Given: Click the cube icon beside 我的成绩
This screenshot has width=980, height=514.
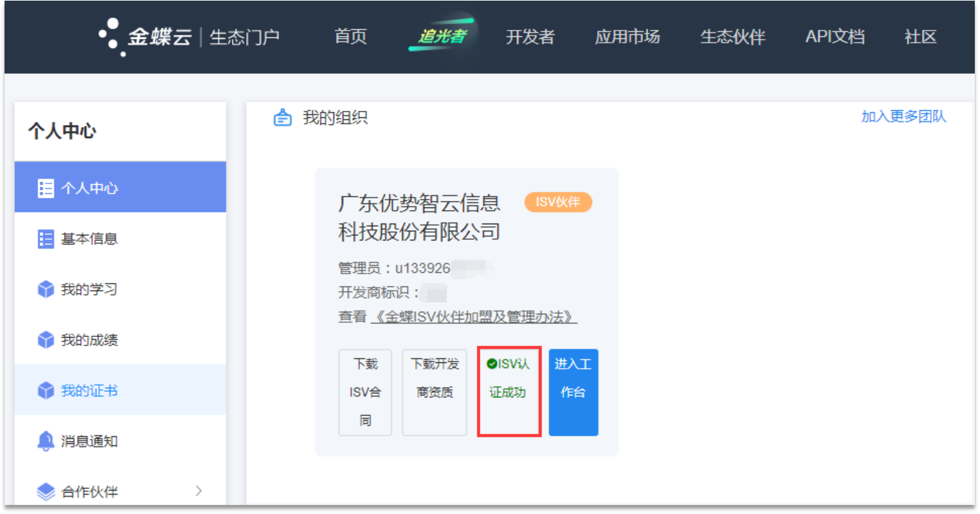Looking at the screenshot, I should click(x=45, y=340).
